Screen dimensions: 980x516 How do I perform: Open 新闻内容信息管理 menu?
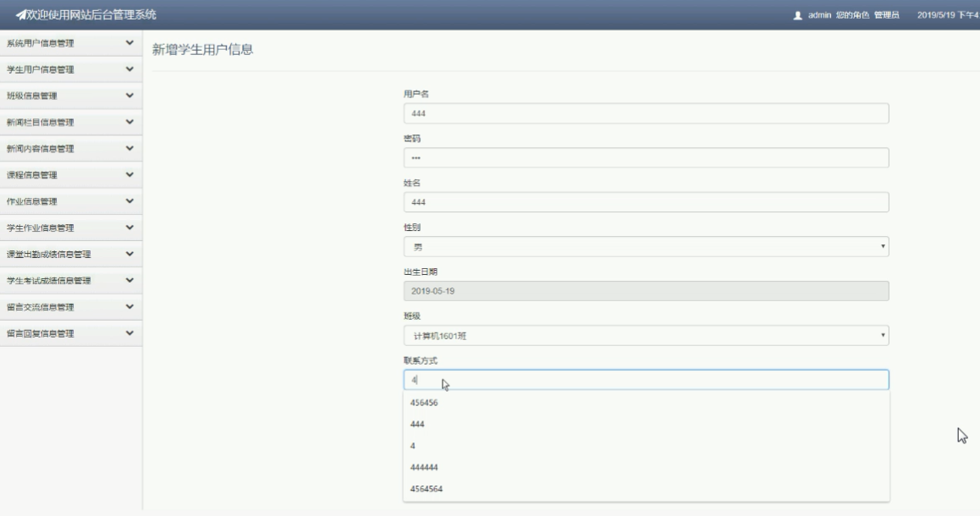(x=70, y=148)
